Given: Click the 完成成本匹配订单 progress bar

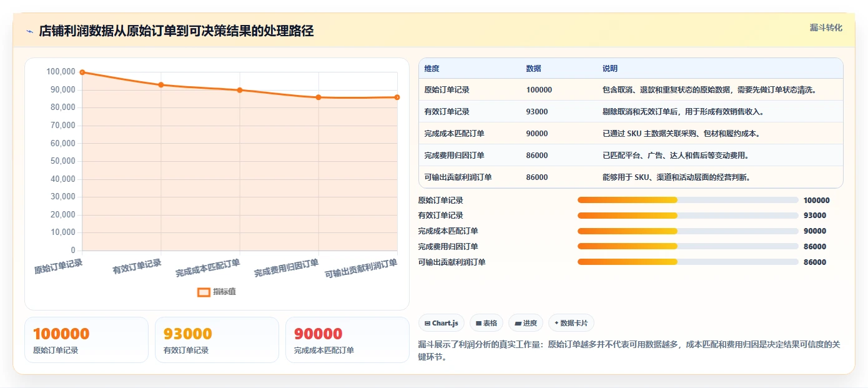Looking at the screenshot, I should pos(688,231).
